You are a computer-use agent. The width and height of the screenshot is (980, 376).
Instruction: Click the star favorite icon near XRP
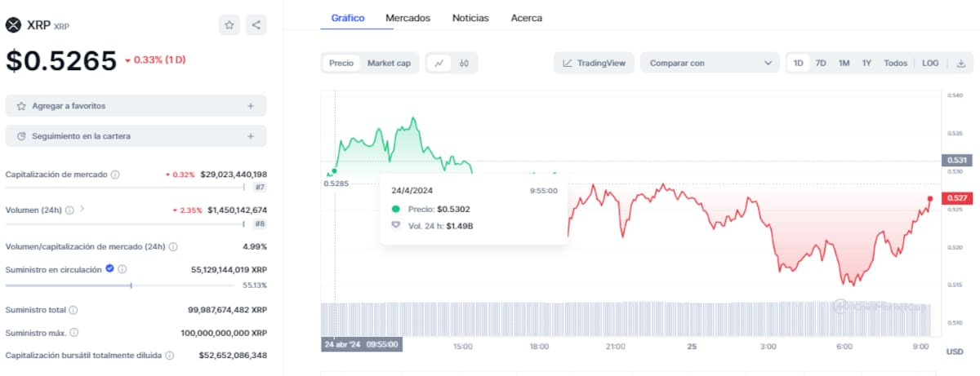(x=229, y=25)
